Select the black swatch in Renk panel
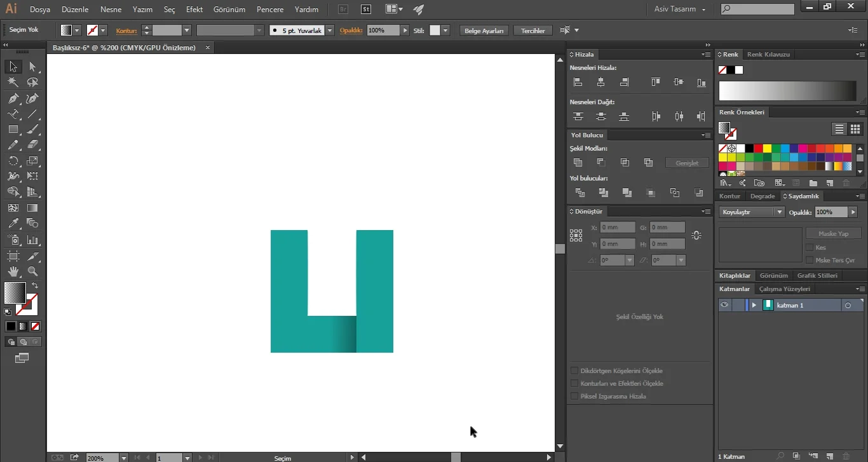Image resolution: width=868 pixels, height=462 pixels. pyautogui.click(x=731, y=70)
